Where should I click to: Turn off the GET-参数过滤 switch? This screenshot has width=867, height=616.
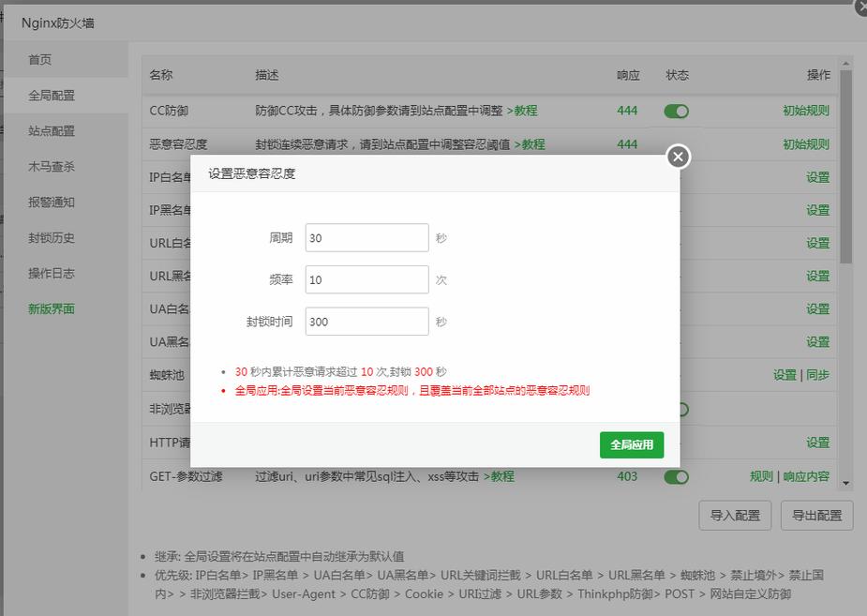click(x=676, y=476)
